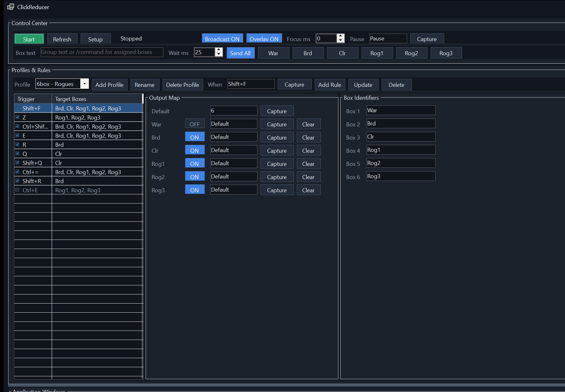Select the Ctrl+Shif... rule row
Screen dimensions: 565x392
[78, 126]
